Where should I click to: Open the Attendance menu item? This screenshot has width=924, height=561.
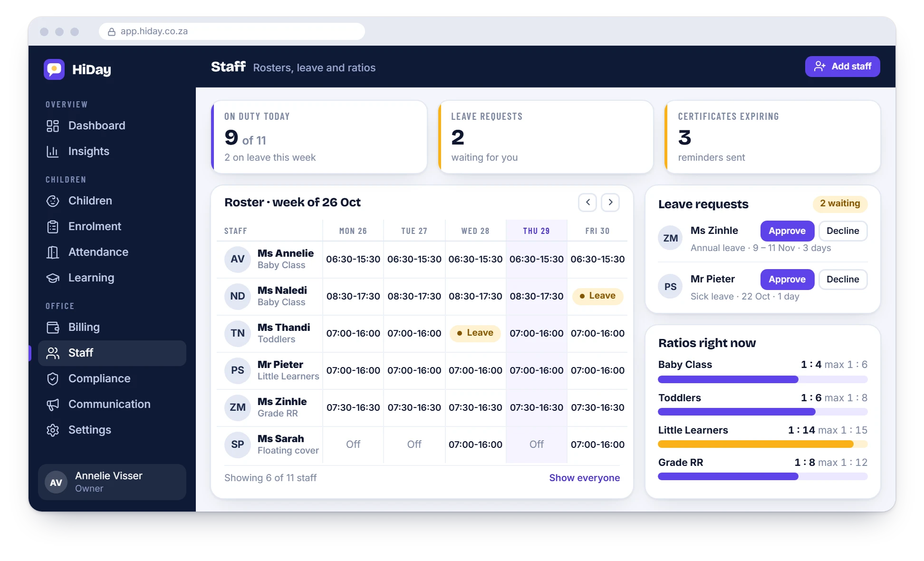tap(112, 252)
